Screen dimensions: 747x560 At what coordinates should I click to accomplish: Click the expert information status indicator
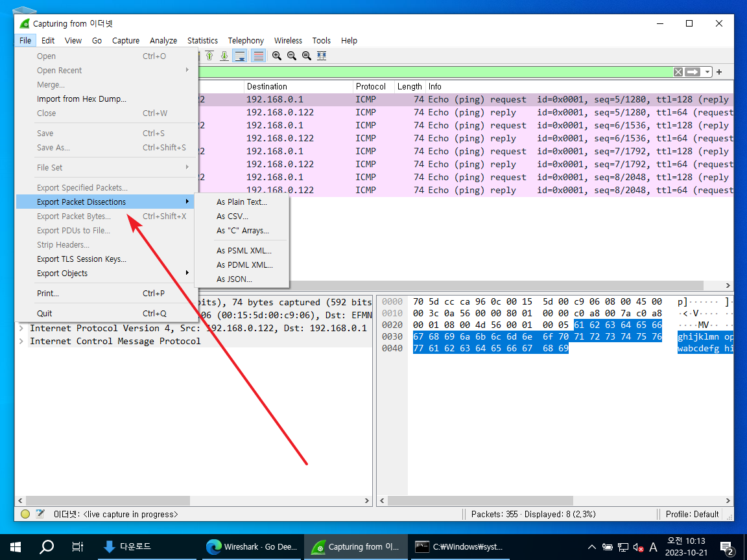click(25, 514)
